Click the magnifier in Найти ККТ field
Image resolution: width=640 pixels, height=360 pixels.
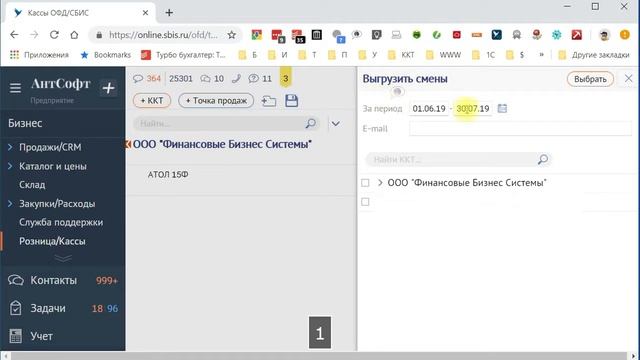543,159
